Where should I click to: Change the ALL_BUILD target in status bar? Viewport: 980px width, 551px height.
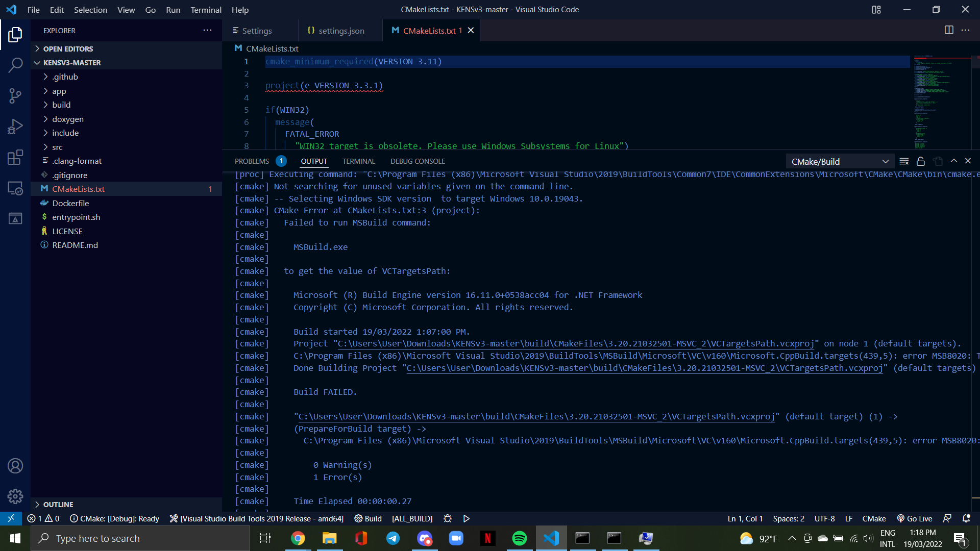[x=412, y=518]
